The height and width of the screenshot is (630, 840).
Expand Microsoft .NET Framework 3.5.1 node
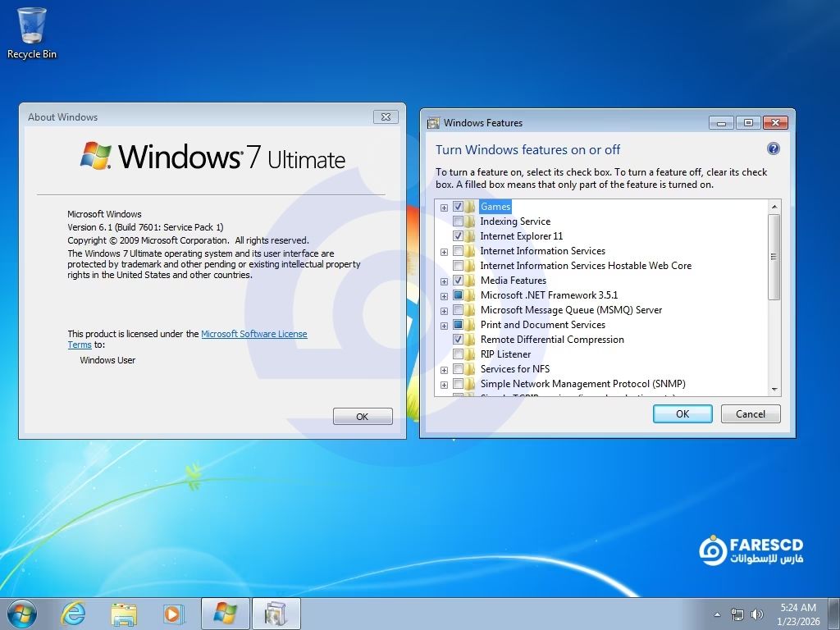(x=444, y=296)
